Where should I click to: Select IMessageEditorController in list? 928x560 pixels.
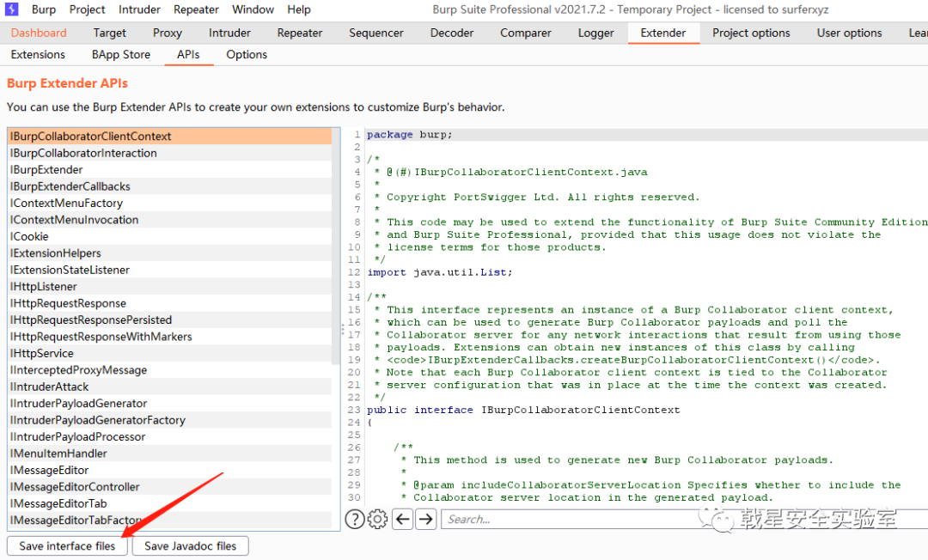pyautogui.click(x=169, y=487)
